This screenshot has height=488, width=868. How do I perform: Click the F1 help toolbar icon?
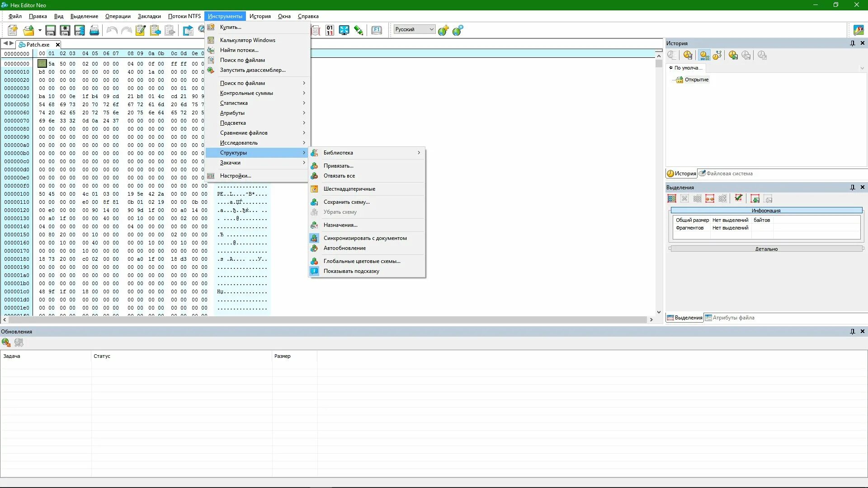(376, 30)
